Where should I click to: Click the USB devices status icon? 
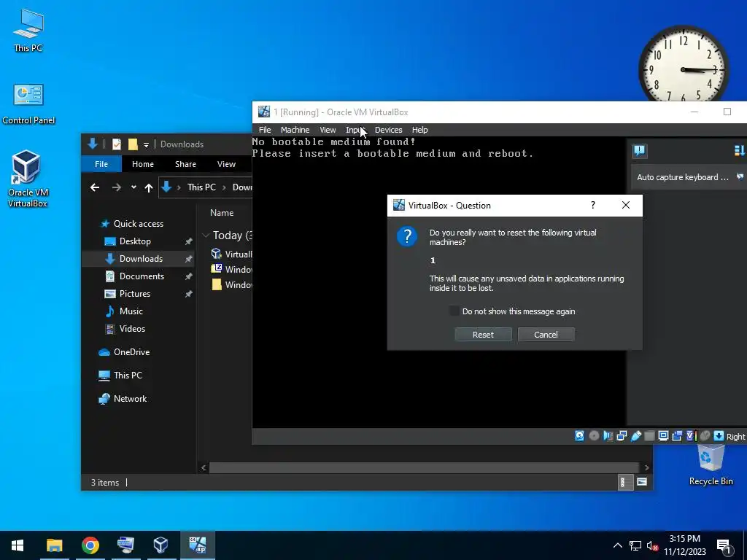[x=635, y=436]
